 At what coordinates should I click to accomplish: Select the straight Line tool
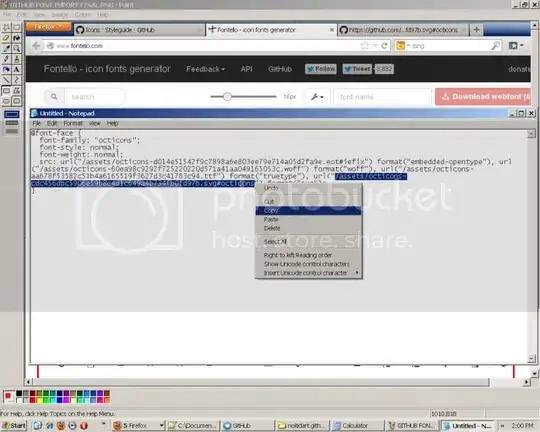pos(6,80)
